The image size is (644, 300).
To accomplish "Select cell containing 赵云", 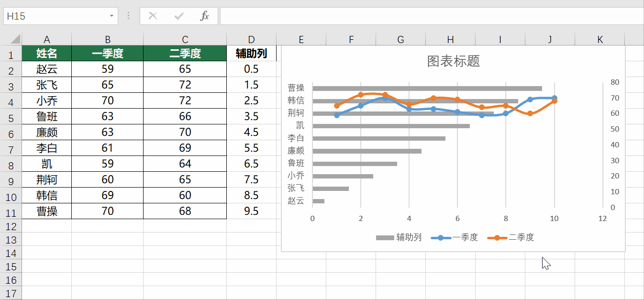I will pos(47,69).
